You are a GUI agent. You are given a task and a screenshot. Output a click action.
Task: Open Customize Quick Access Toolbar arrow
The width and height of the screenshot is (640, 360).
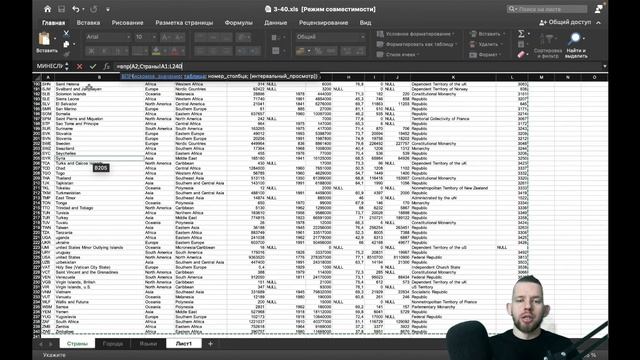coord(108,9)
